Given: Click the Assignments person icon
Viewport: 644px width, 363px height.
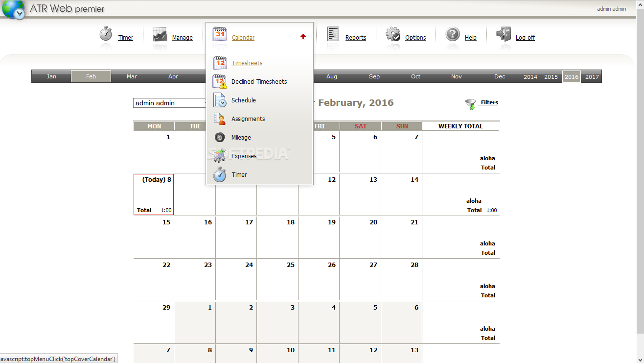Looking at the screenshot, I should click(x=220, y=119).
